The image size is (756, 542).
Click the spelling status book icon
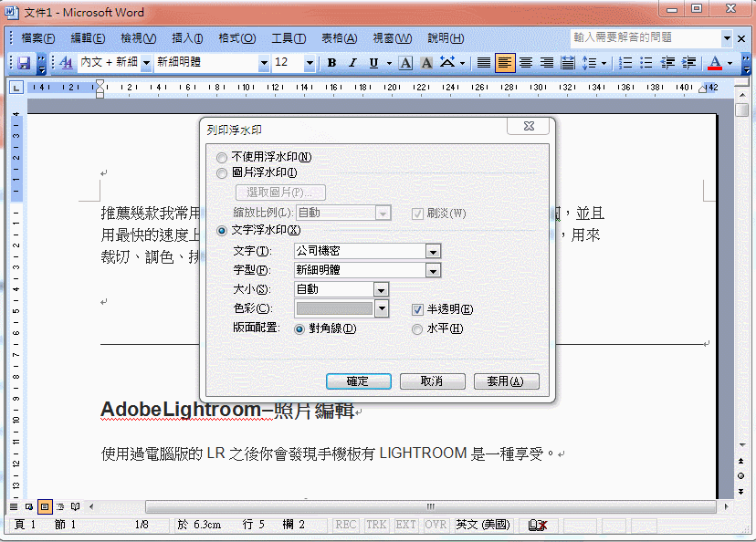point(538,525)
